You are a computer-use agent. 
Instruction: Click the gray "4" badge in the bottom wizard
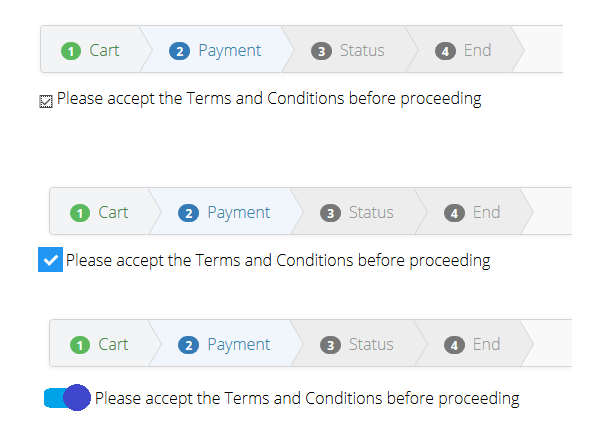coord(455,345)
